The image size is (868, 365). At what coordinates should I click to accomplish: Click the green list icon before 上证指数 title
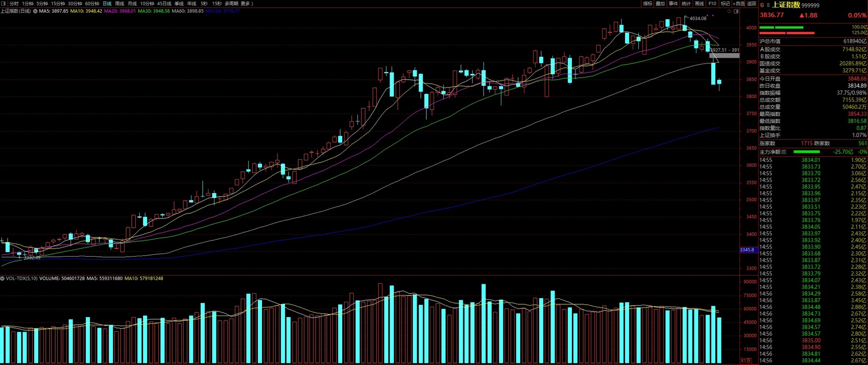768,5
